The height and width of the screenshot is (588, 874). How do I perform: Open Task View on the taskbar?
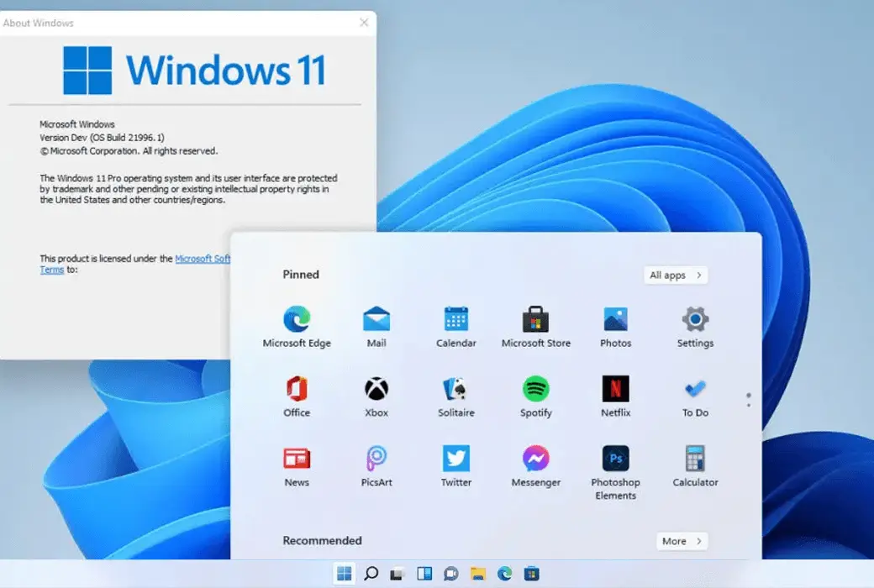tap(397, 574)
